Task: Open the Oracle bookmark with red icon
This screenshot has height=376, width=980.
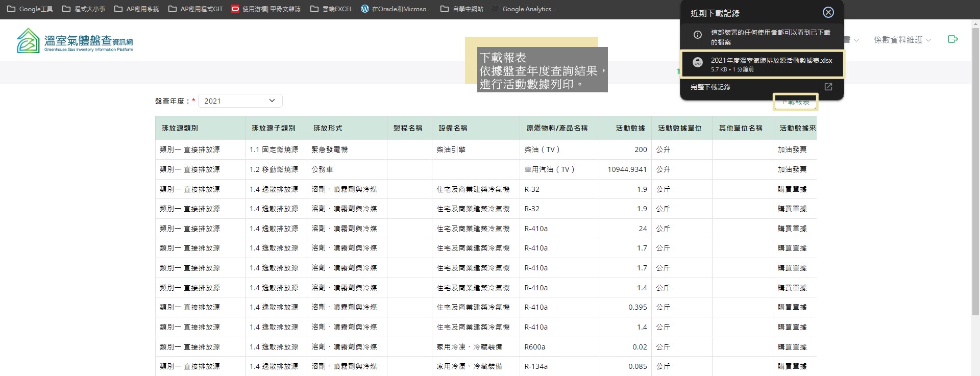Action: click(265, 9)
